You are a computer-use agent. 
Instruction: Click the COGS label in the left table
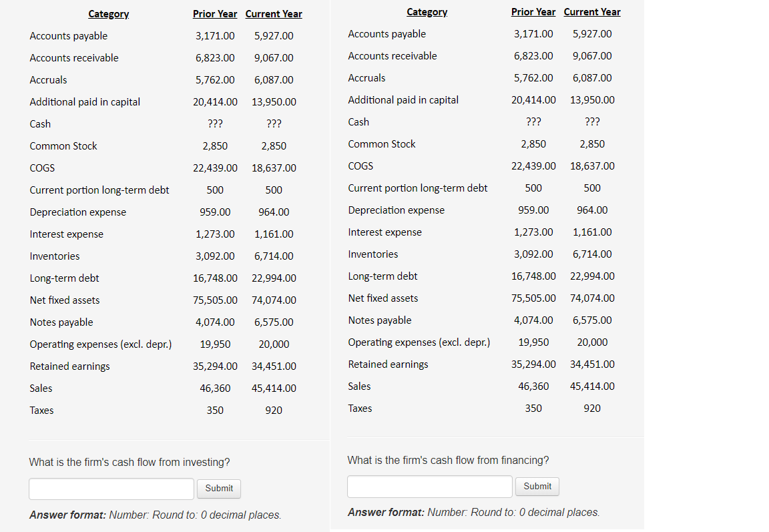(41, 168)
